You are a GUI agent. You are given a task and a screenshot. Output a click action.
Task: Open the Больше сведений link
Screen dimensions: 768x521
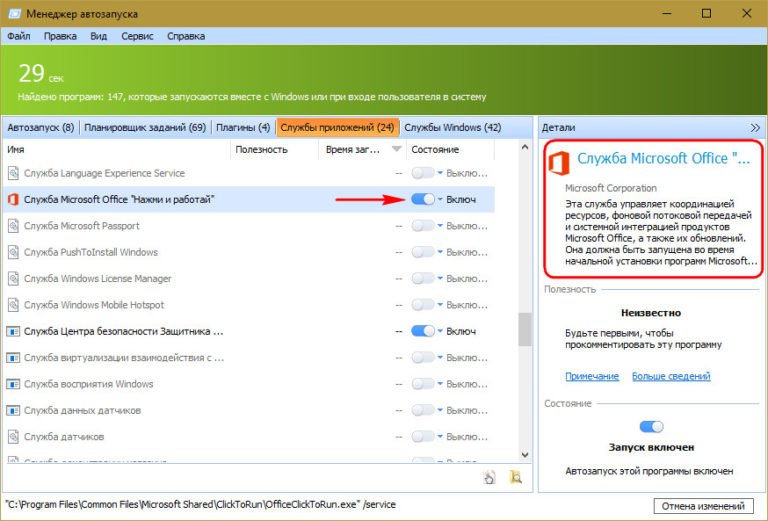point(671,376)
